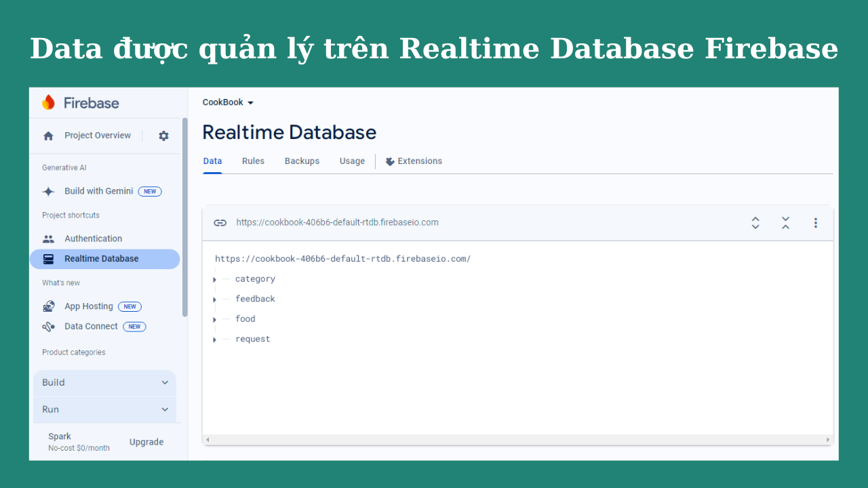Switch to the Usage tab
868x488 pixels.
coord(352,161)
